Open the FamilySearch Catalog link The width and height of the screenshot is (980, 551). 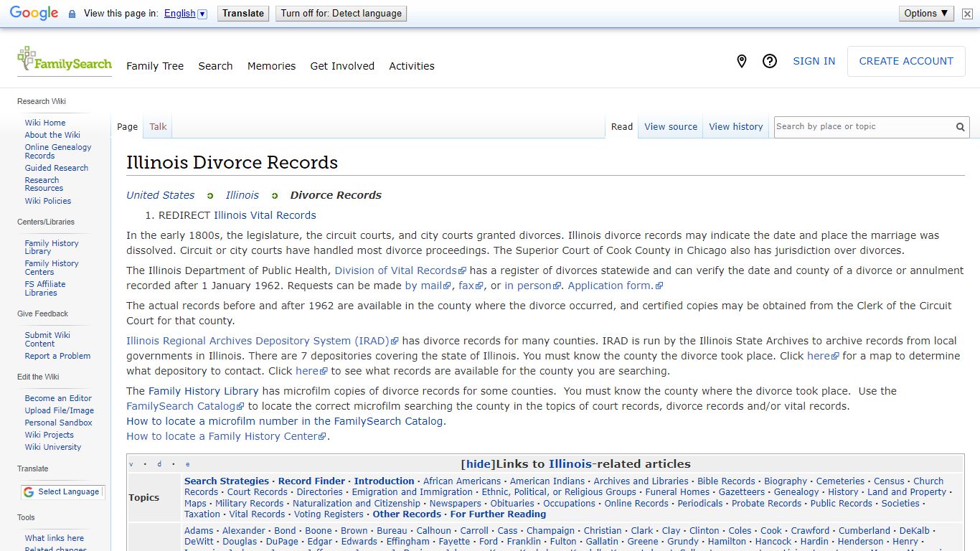coord(186,406)
